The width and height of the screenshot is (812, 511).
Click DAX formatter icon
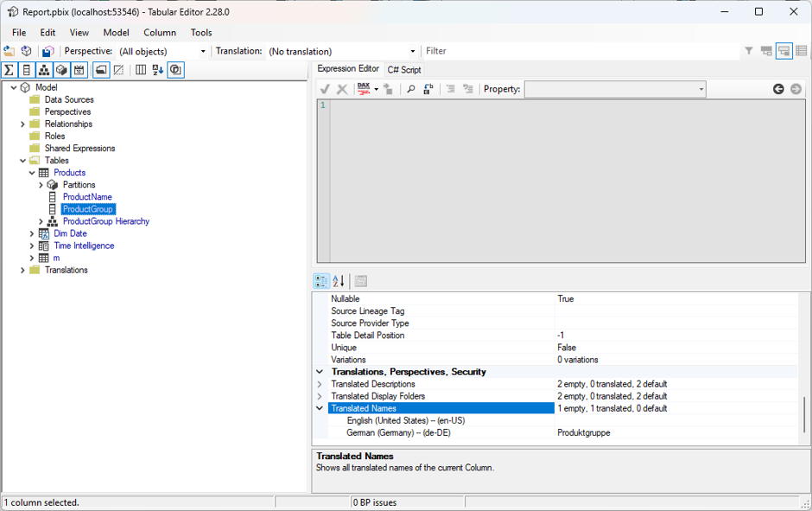[364, 89]
